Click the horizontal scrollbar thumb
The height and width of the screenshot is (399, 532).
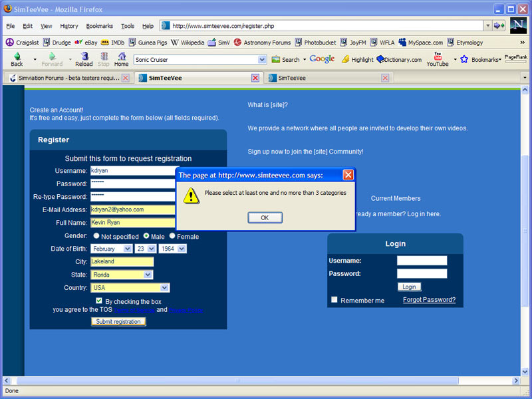[237, 380]
